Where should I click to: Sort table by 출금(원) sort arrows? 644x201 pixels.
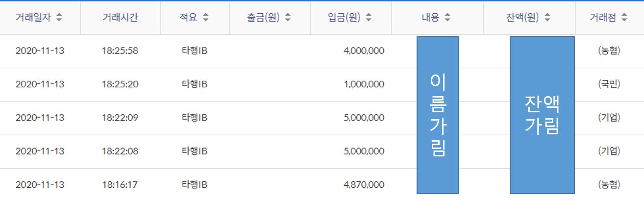coord(288,18)
